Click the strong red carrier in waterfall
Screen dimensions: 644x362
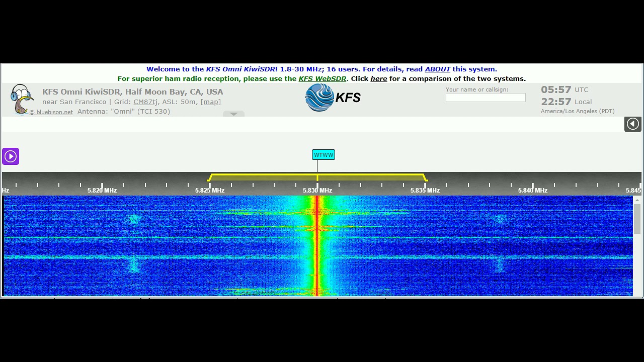point(317,245)
